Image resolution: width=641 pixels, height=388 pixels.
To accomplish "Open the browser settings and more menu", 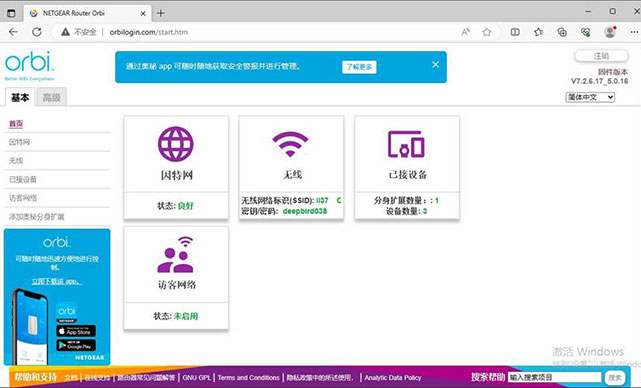I will pos(634,32).
